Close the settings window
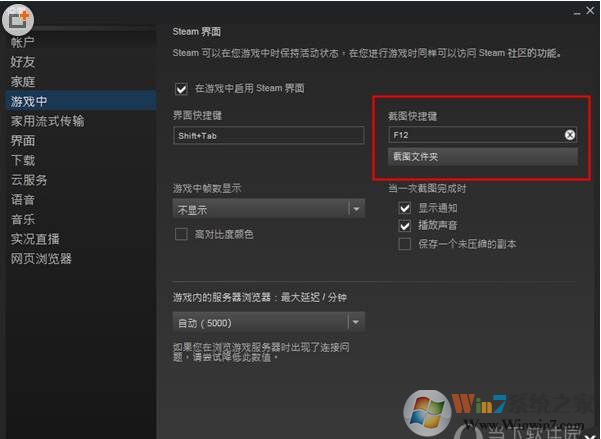This screenshot has height=439, width=601. click(x=590, y=11)
